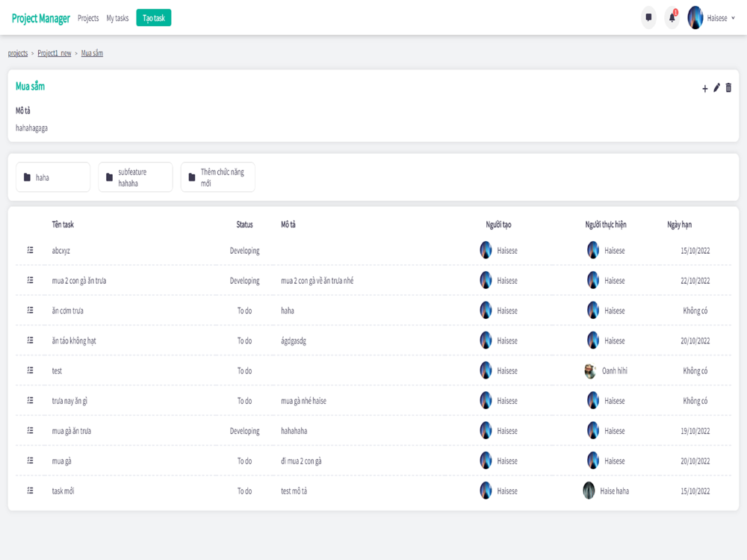Image resolution: width=747 pixels, height=560 pixels.
Task: Click the Oanh hihi assignee avatar
Action: tap(590, 370)
